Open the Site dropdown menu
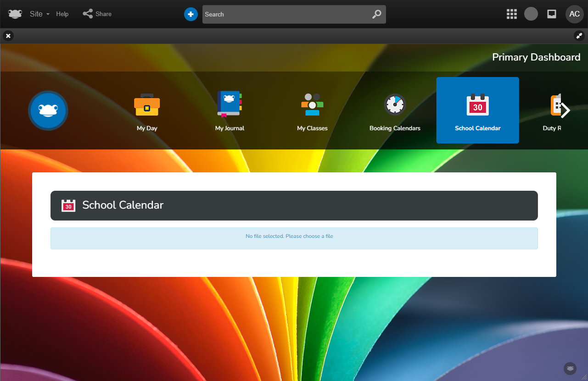588x381 pixels. (39, 14)
